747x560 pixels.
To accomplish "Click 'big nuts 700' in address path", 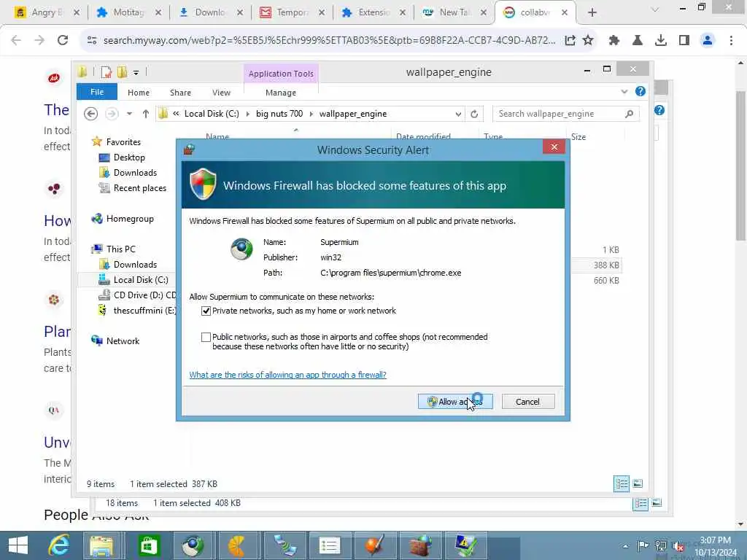I will tap(279, 114).
